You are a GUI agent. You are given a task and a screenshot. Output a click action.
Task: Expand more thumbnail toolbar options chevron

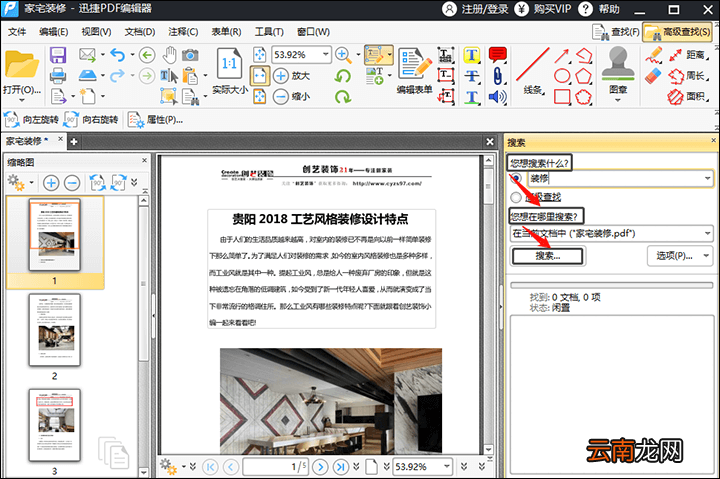pyautogui.click(x=134, y=182)
